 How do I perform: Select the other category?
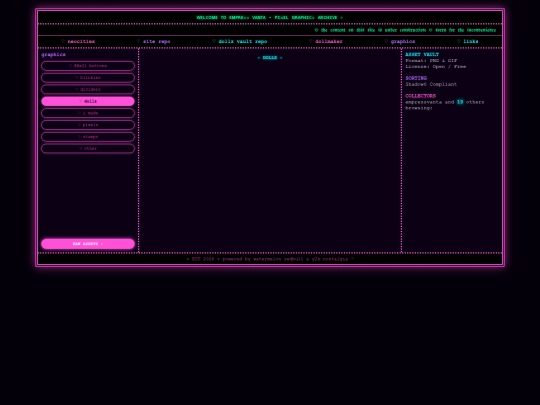(88, 148)
